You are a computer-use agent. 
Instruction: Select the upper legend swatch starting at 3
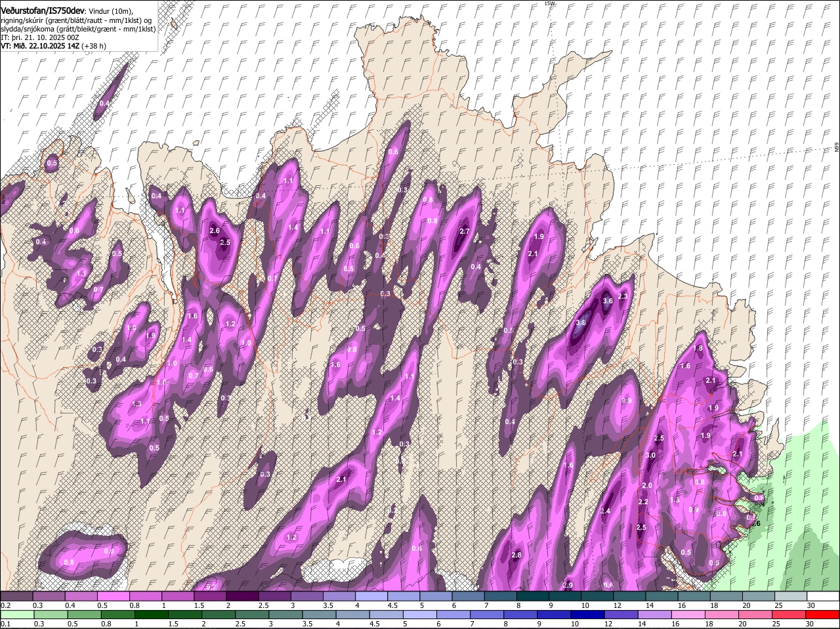(308, 596)
